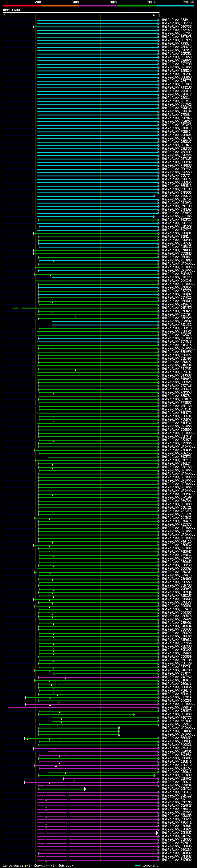Select the label UniRef100_B9REG5
This screenshot has width=197, height=868.
point(176,108)
